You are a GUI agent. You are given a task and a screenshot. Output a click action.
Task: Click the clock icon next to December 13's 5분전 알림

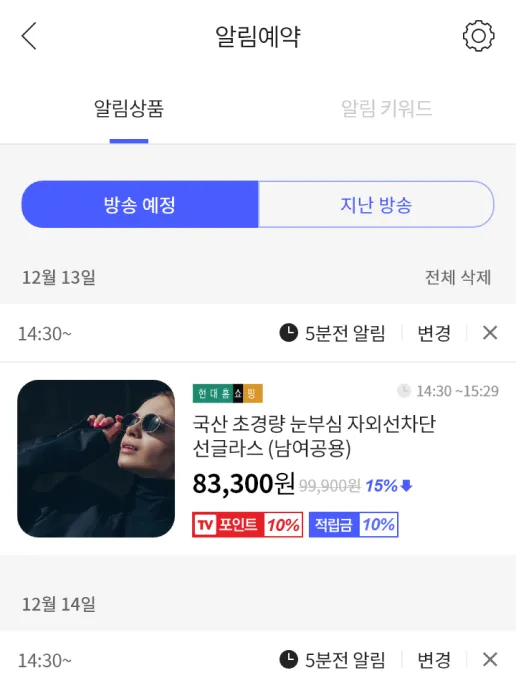click(289, 333)
